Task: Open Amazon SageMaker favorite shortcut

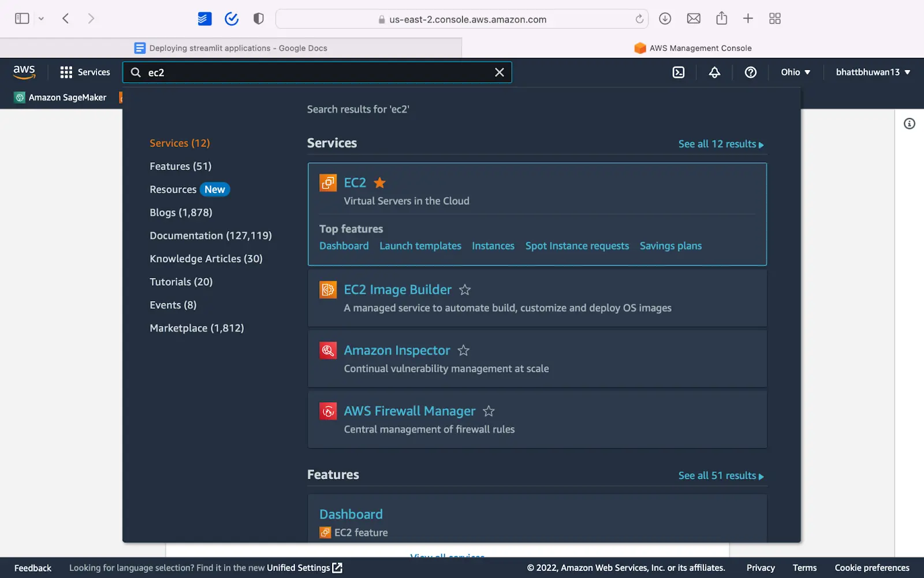Action: pyautogui.click(x=61, y=97)
